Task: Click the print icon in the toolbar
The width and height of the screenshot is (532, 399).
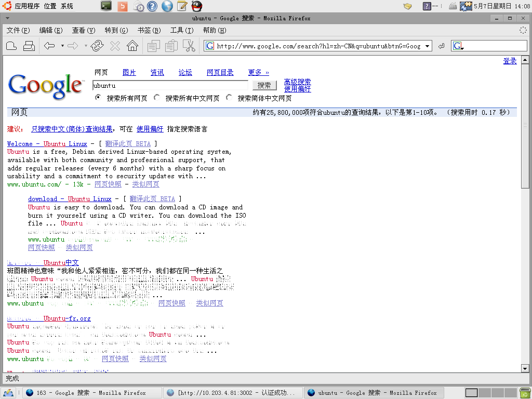Action: (29, 46)
